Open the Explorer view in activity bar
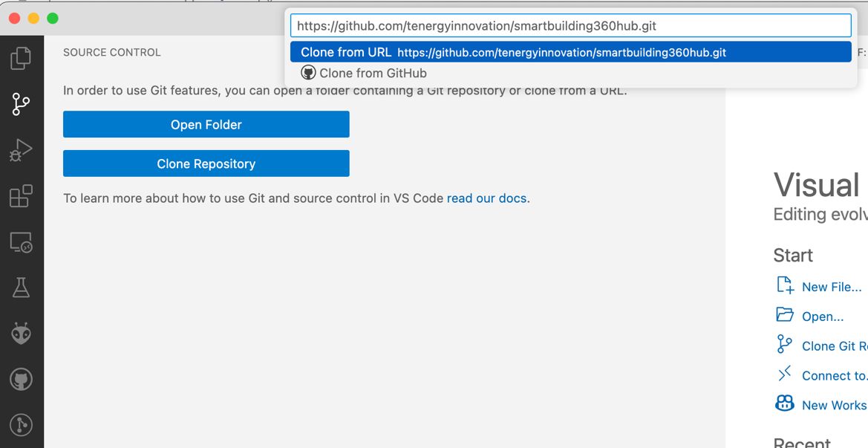 pyautogui.click(x=21, y=58)
